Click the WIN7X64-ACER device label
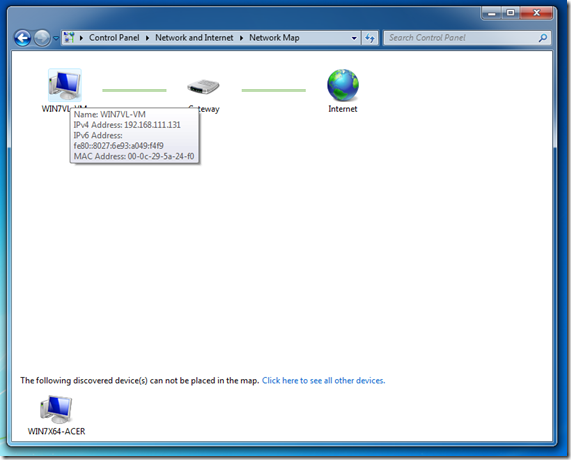 [56, 431]
